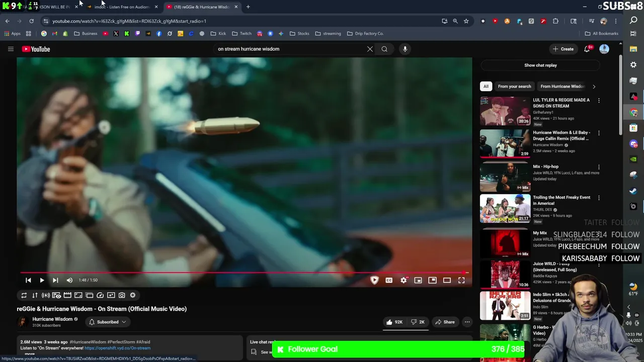644x362 pixels.
Task: Show chat replay
Action: pos(540,65)
